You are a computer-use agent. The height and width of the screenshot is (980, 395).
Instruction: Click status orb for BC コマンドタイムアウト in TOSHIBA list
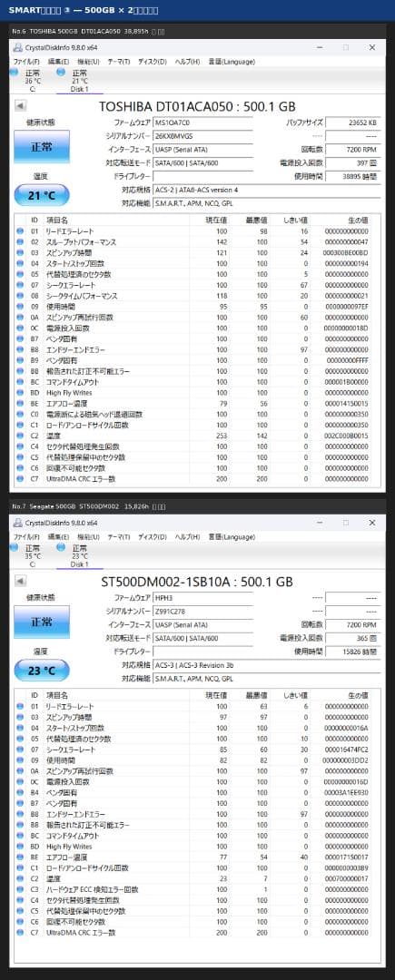[20, 382]
